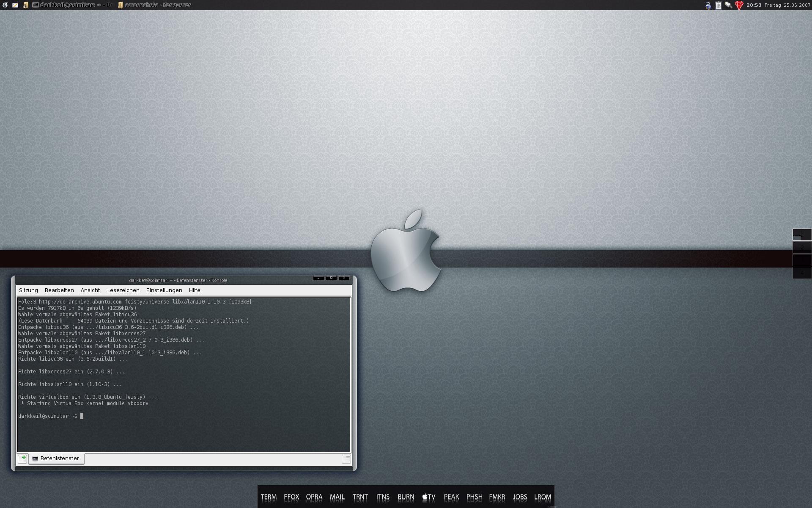The image size is (812, 508).
Task: Launch JOBS from the bottom dock
Action: click(x=520, y=497)
